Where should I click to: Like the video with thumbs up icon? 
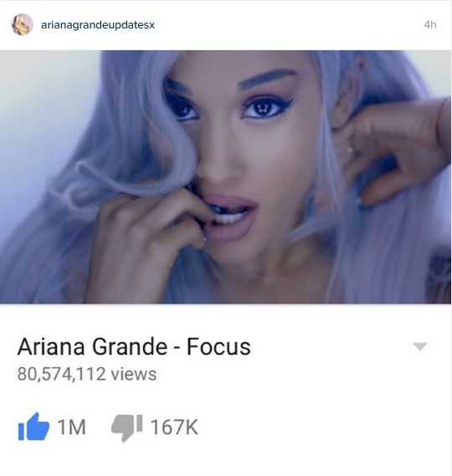(x=33, y=427)
